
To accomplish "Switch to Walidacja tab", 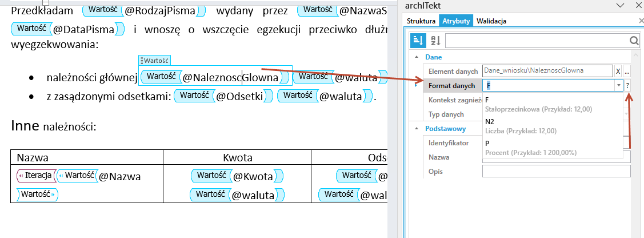I will point(491,21).
